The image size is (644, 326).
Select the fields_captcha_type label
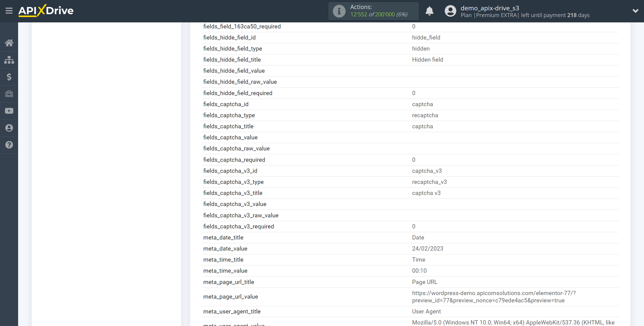[x=229, y=115]
